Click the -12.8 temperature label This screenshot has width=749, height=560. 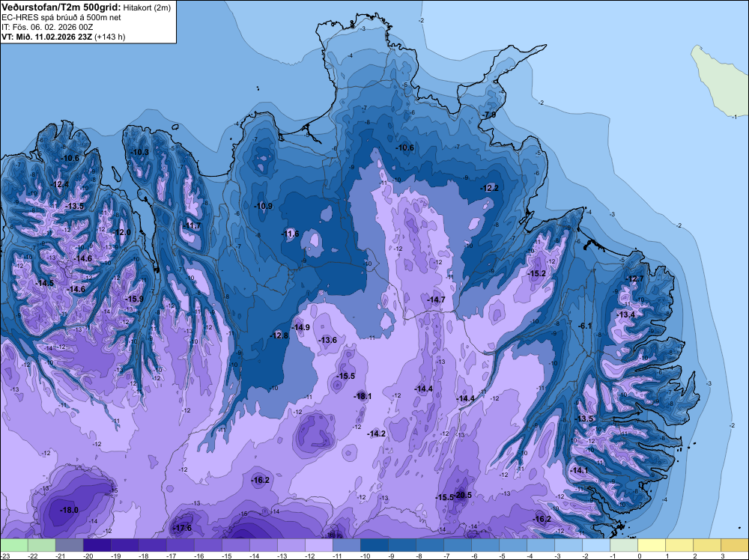coord(279,335)
